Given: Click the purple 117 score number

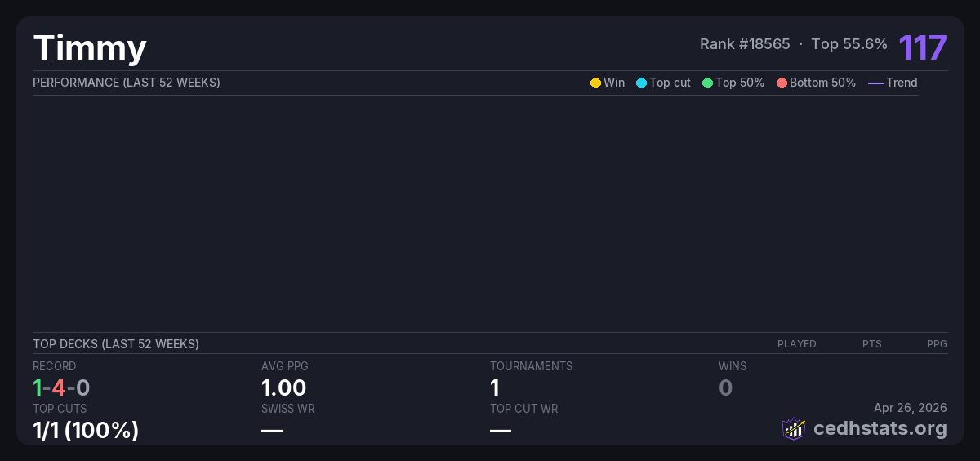Looking at the screenshot, I should click(x=923, y=47).
